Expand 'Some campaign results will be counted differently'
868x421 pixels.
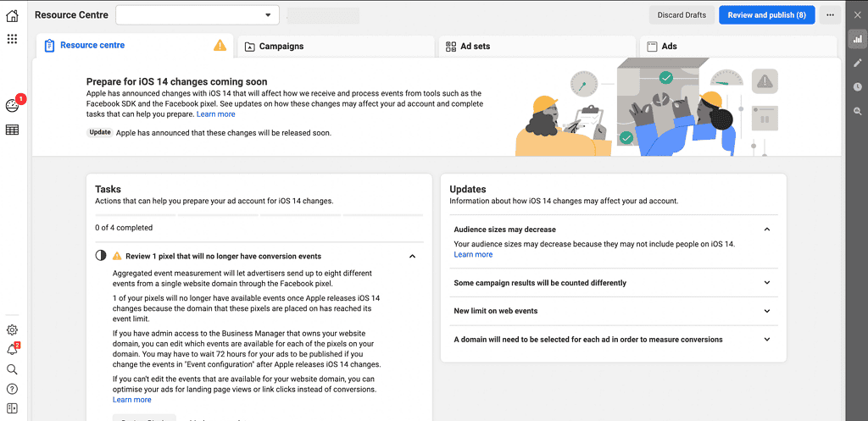613,283
